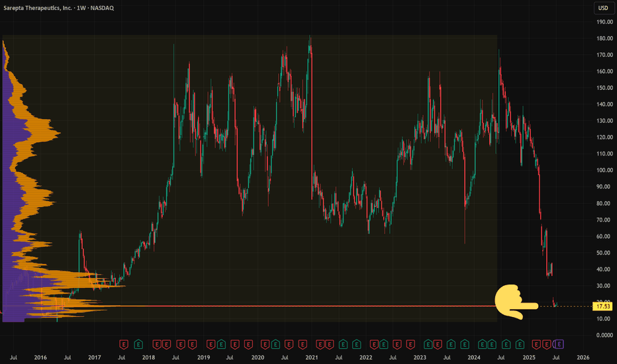Click the 2016 time axis label
This screenshot has height=364, width=617.
(x=40, y=357)
